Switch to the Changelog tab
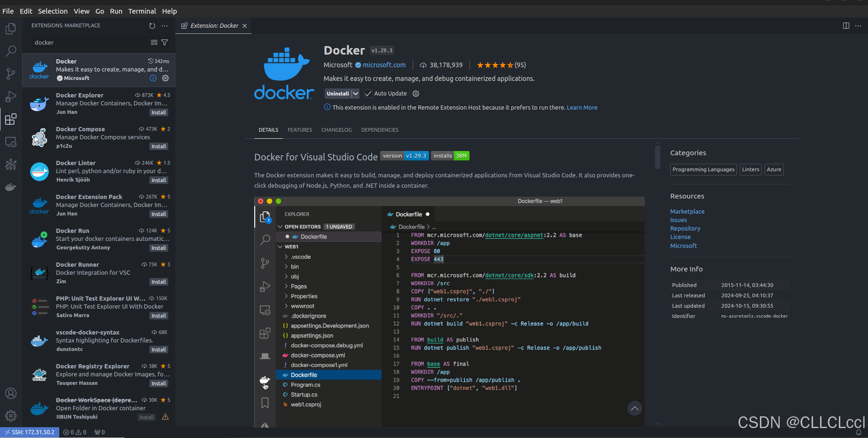The image size is (868, 438). point(336,130)
